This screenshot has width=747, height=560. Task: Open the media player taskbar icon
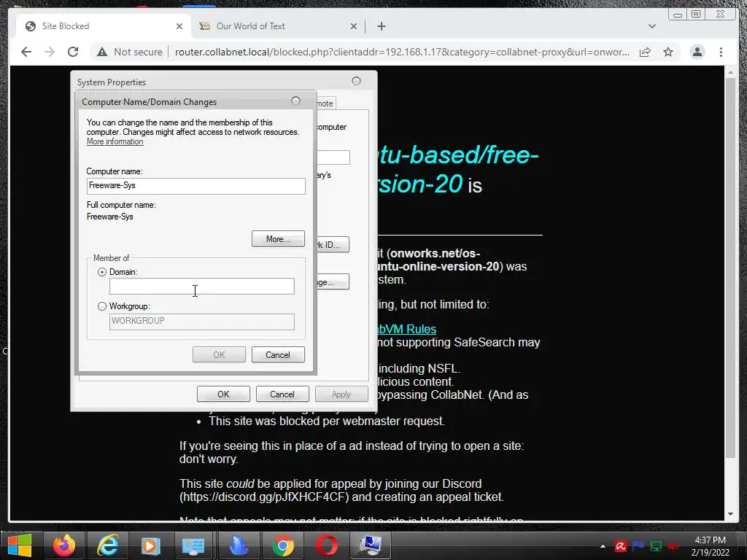(150, 545)
